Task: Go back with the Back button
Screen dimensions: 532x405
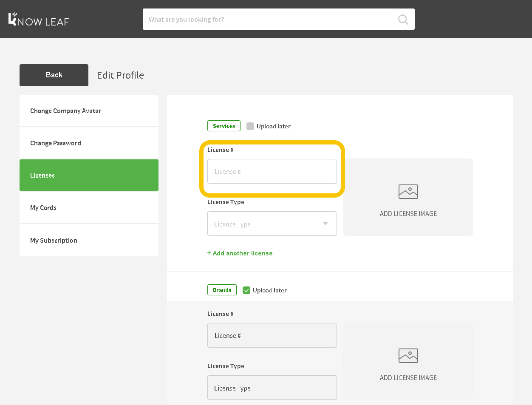Action: 54,75
